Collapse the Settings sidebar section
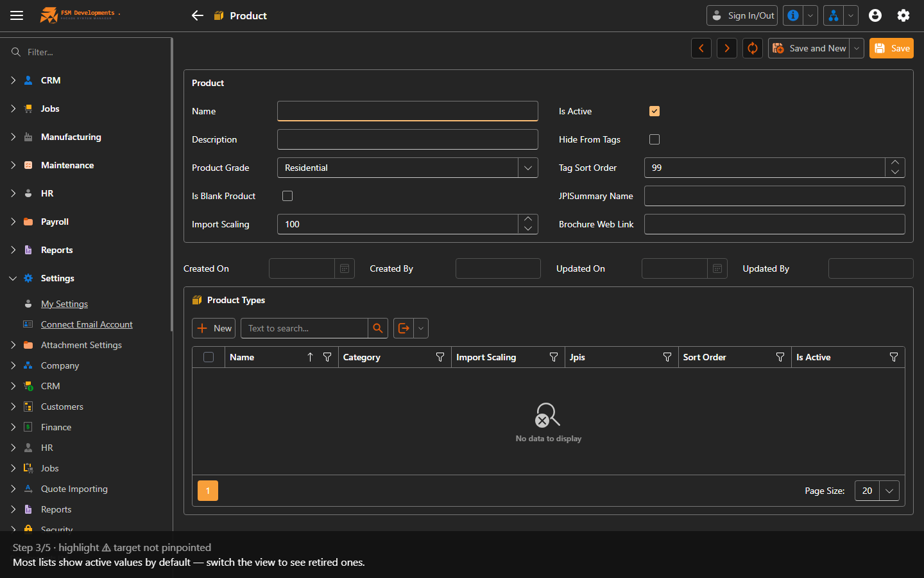 coord(13,278)
